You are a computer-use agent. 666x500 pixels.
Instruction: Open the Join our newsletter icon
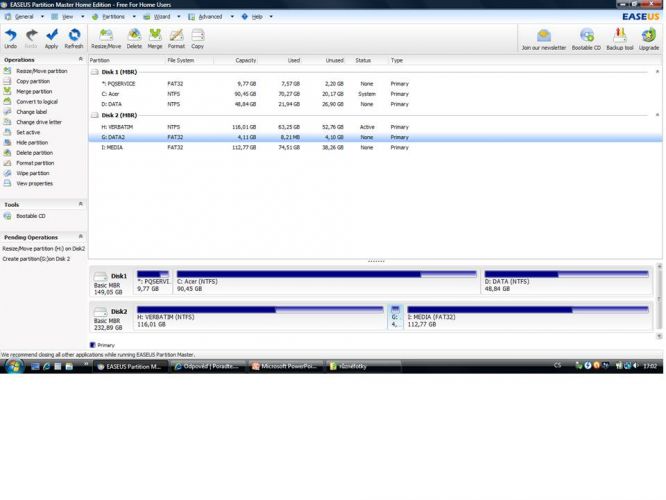point(544,40)
